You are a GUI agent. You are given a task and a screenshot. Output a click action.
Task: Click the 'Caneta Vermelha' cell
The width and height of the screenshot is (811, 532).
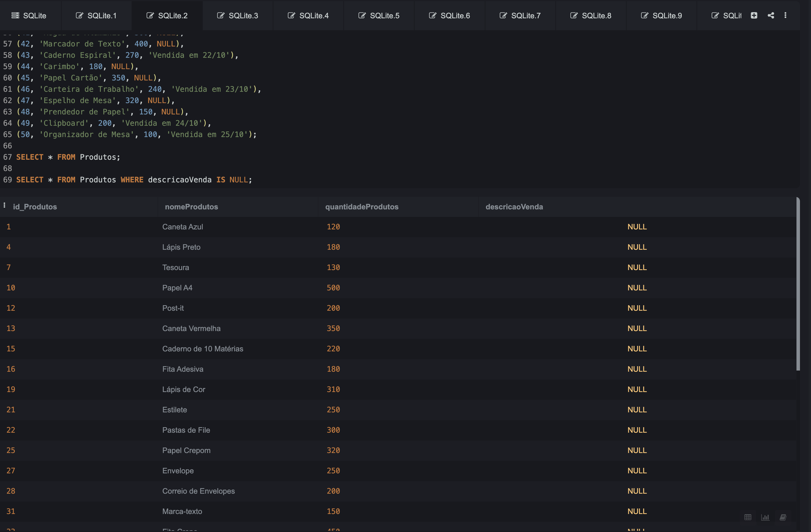pos(191,329)
